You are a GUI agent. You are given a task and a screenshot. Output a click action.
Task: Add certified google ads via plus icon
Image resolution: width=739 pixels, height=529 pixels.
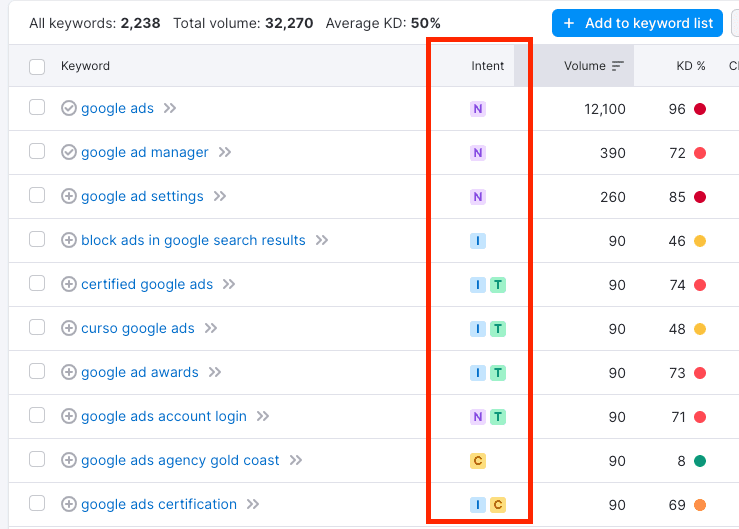(x=69, y=284)
